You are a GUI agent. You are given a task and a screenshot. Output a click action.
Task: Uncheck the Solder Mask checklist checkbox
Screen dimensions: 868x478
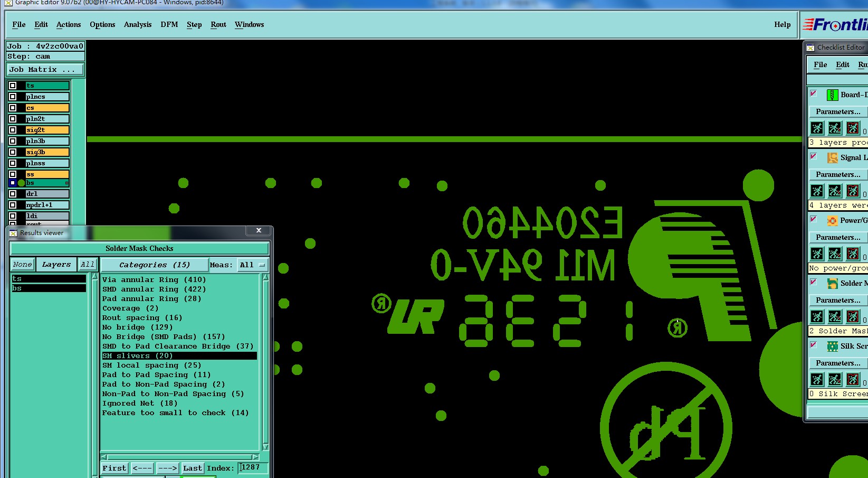click(814, 282)
